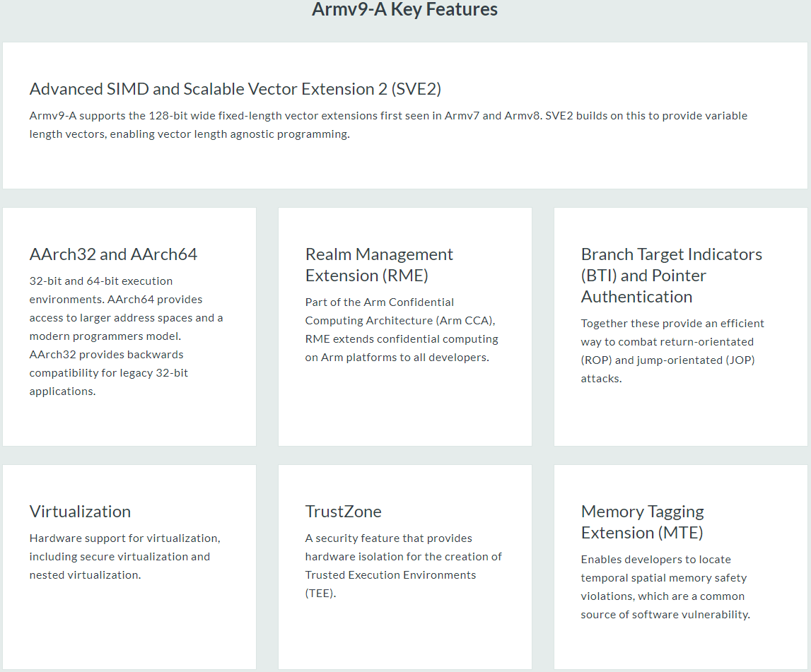Click the ROP and JOP attacks description text
The width and height of the screenshot is (811, 672).
(672, 351)
